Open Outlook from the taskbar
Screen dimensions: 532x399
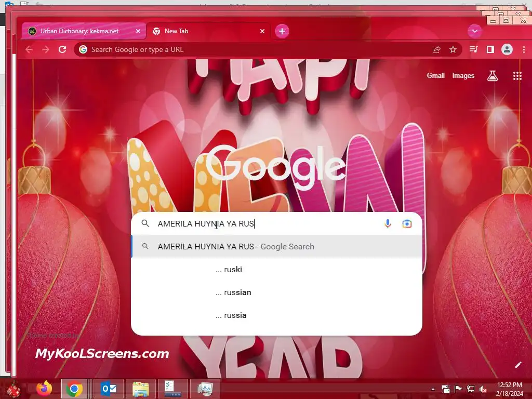coord(108,389)
